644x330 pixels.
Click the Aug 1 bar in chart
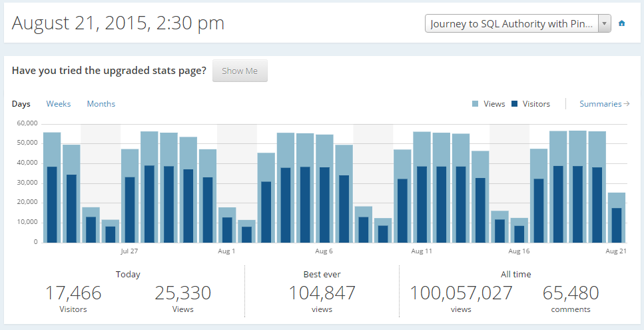click(227, 227)
